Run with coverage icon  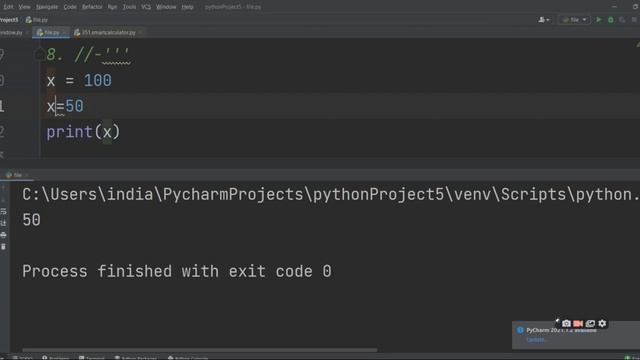pyautogui.click(x=622, y=20)
